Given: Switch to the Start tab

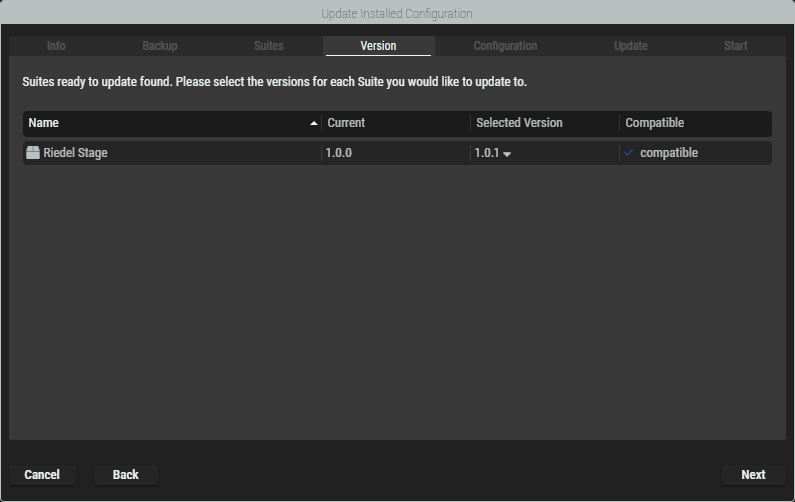Looking at the screenshot, I should pyautogui.click(x=735, y=46).
